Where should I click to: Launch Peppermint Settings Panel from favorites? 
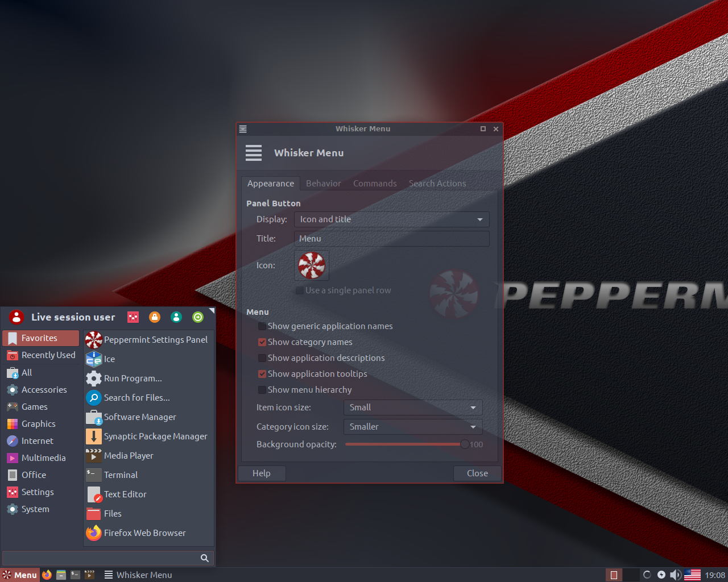click(x=148, y=340)
